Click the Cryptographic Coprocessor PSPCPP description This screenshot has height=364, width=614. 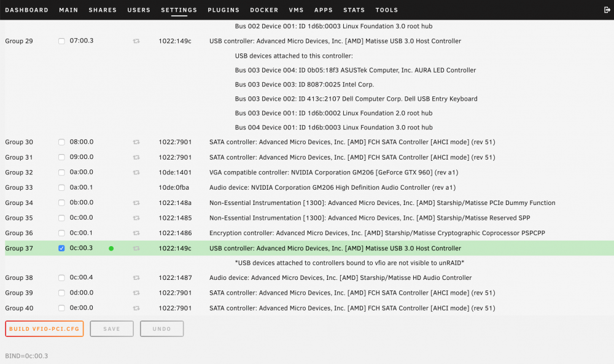point(377,233)
